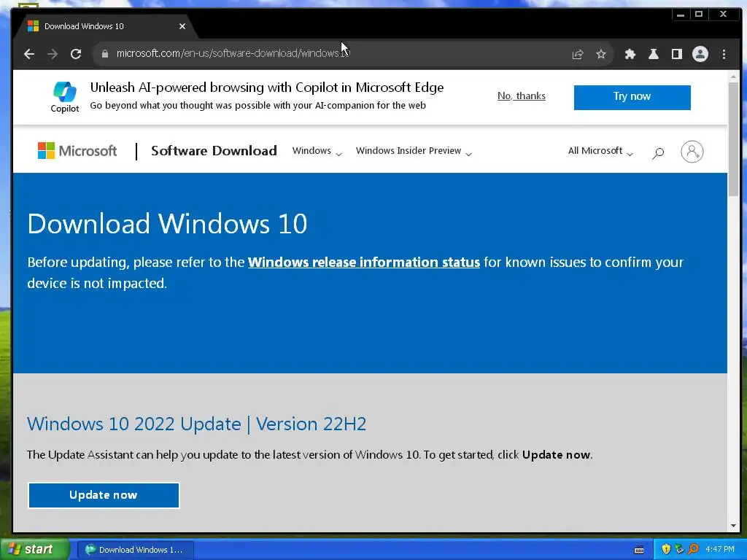This screenshot has width=747, height=560.
Task: Open the Windows XP start button
Action: tap(34, 550)
